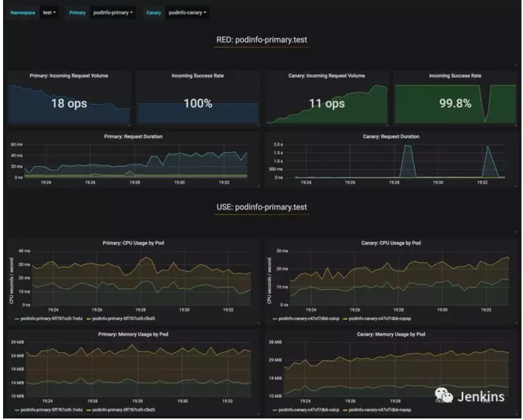Click the 500 ms label on Canary Request Duration axis

276,169
